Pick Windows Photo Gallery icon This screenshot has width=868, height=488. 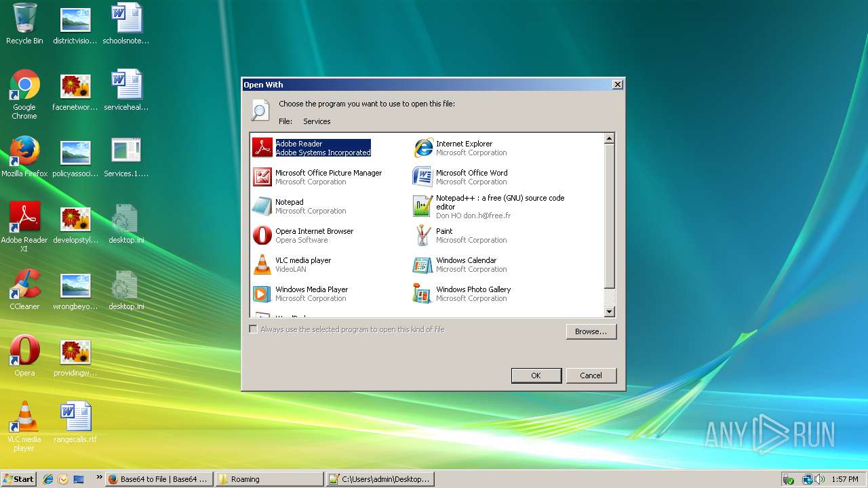pos(423,293)
